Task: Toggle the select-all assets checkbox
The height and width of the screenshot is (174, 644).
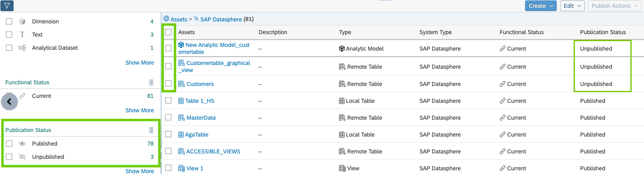Action: point(168,32)
